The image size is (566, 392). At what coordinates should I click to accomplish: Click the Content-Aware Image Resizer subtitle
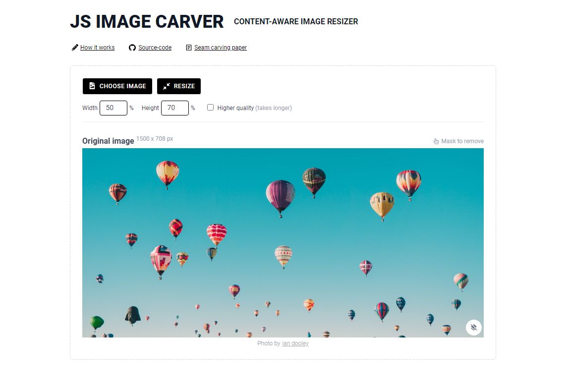pos(296,22)
